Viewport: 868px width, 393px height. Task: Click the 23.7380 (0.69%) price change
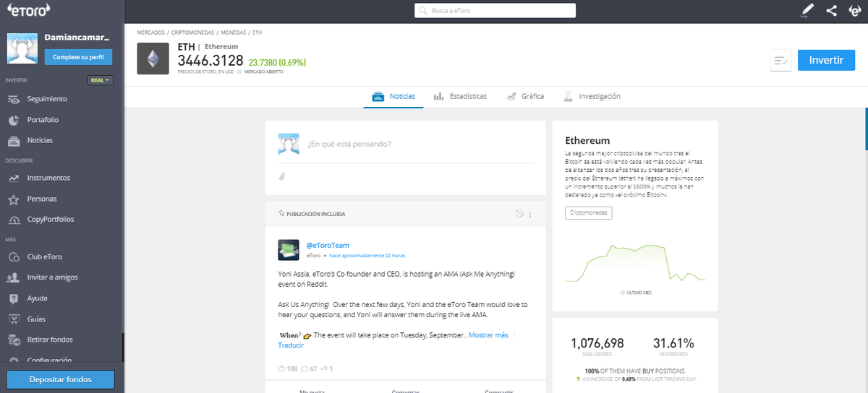pos(278,62)
